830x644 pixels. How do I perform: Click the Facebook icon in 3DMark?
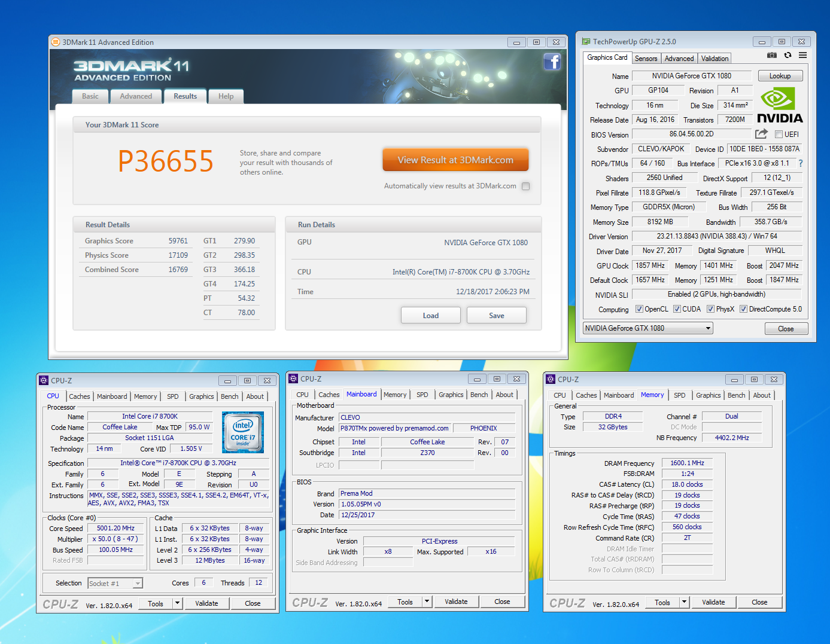click(552, 62)
